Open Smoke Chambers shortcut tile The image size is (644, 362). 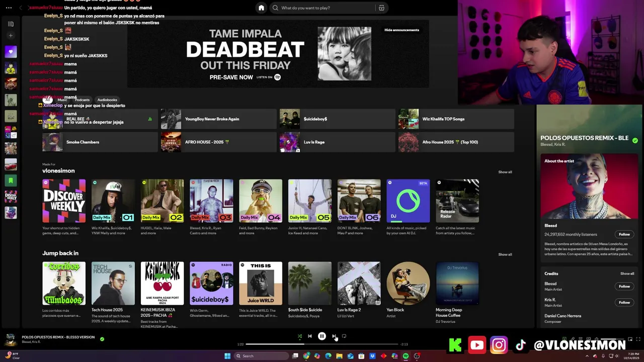(x=100, y=142)
